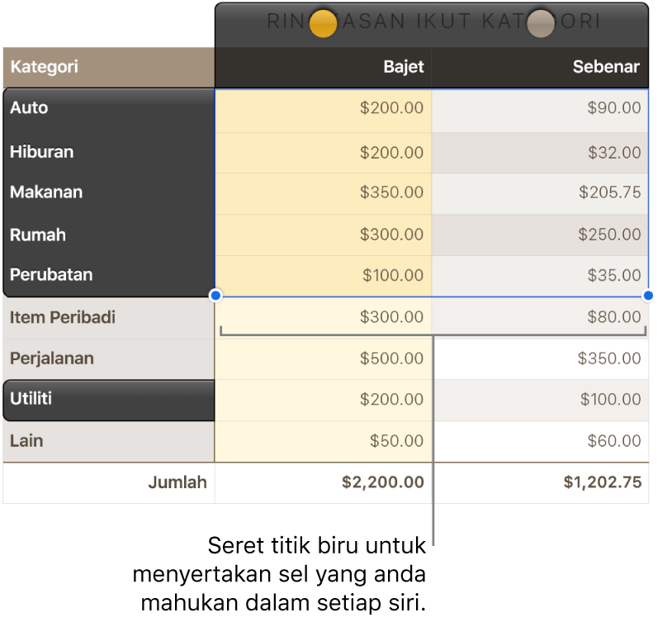672x622 pixels.
Task: Select the Perubatan row label
Action: click(x=108, y=275)
